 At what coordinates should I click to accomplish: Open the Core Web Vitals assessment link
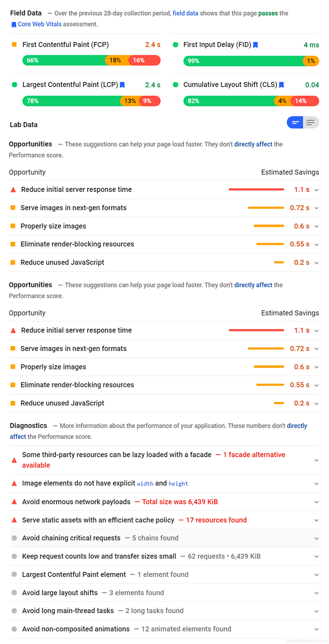pos(40,24)
